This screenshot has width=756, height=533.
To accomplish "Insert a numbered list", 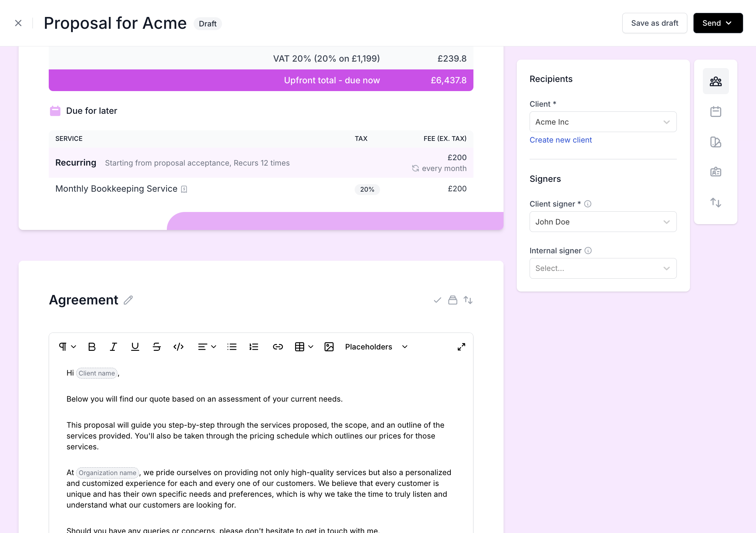I will pos(253,347).
